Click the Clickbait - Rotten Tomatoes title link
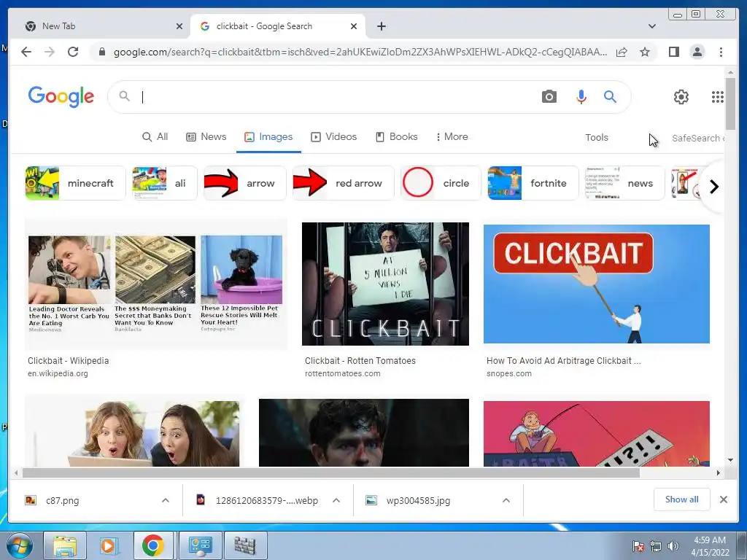This screenshot has height=560, width=747. [x=360, y=361]
